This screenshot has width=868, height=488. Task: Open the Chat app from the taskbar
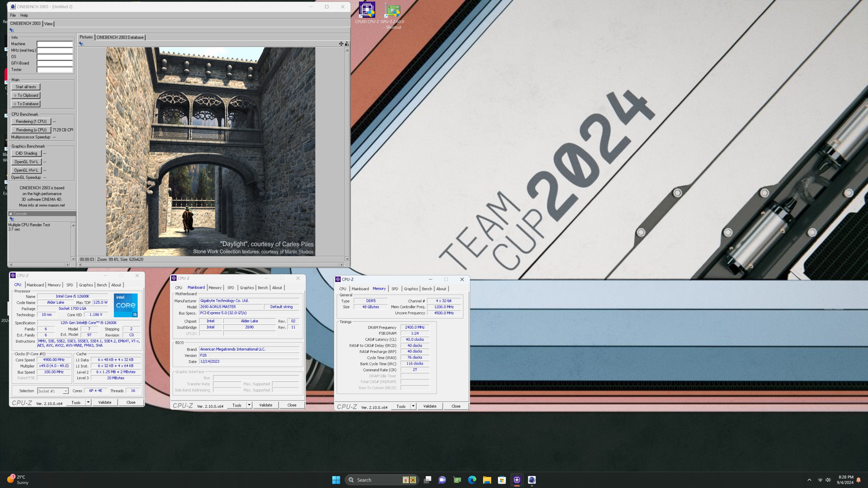pyautogui.click(x=442, y=480)
